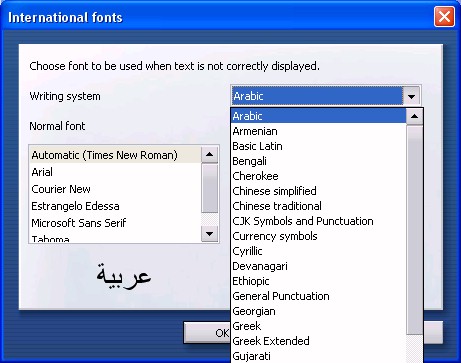Select Cyrillic writing system
The height and width of the screenshot is (363, 461).
319,251
